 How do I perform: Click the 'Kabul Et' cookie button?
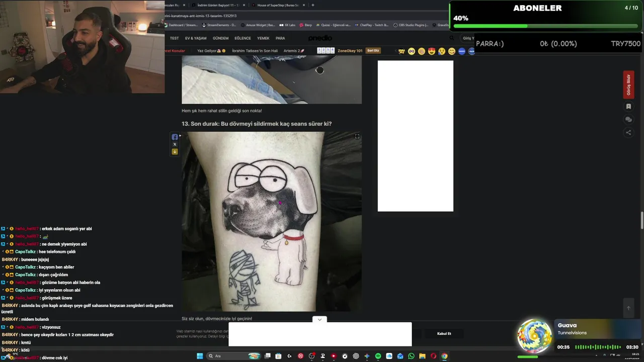(444, 333)
